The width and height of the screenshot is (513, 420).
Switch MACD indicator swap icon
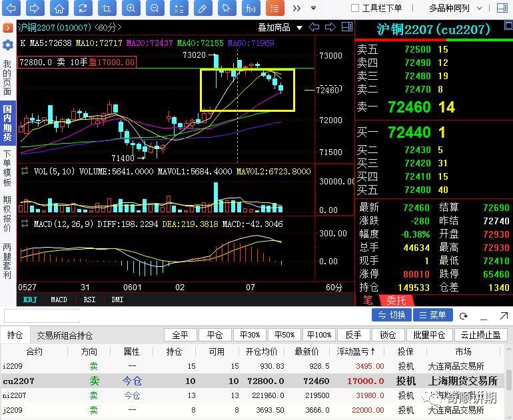[25, 224]
